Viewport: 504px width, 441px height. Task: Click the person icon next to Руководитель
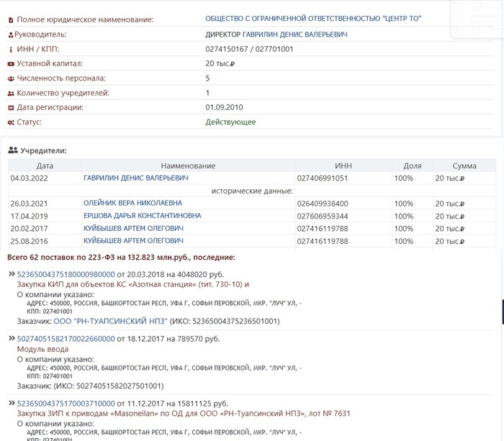(10, 35)
